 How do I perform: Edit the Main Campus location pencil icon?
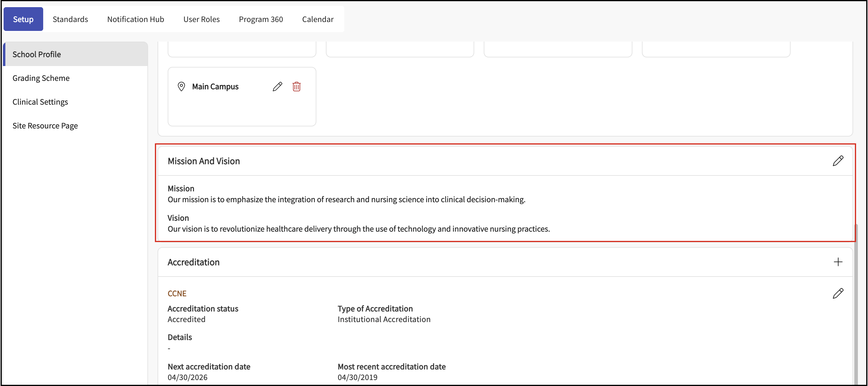277,87
